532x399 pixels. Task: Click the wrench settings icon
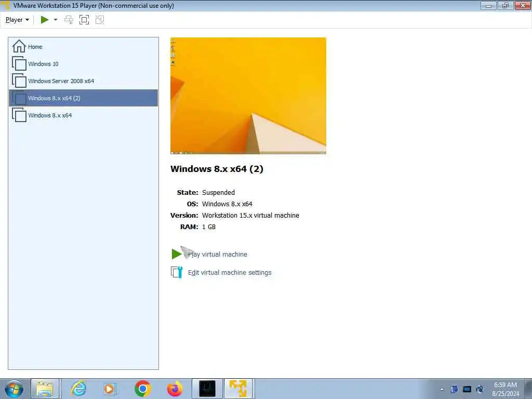177,272
